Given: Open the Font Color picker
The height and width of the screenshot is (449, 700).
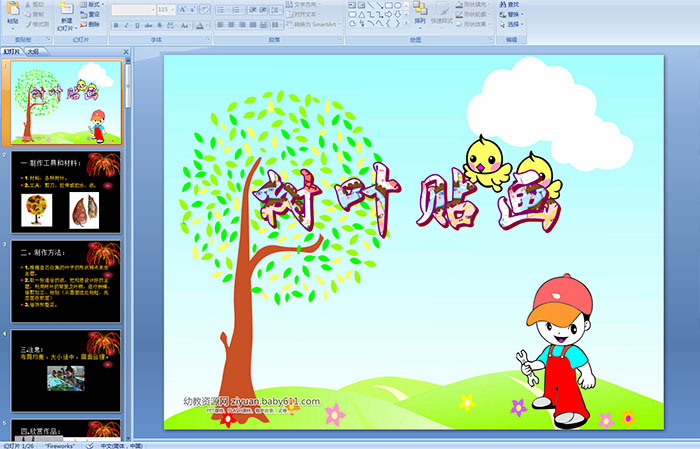Looking at the screenshot, I should [202, 25].
